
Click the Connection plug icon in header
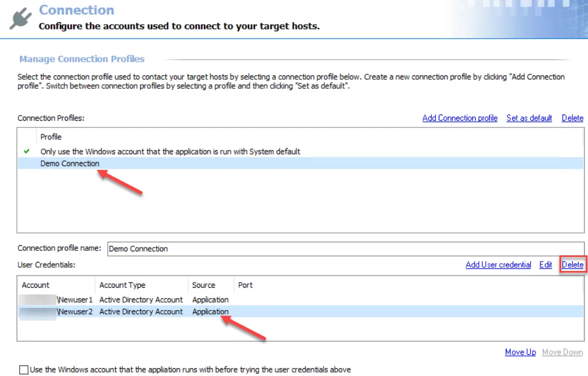(x=21, y=18)
